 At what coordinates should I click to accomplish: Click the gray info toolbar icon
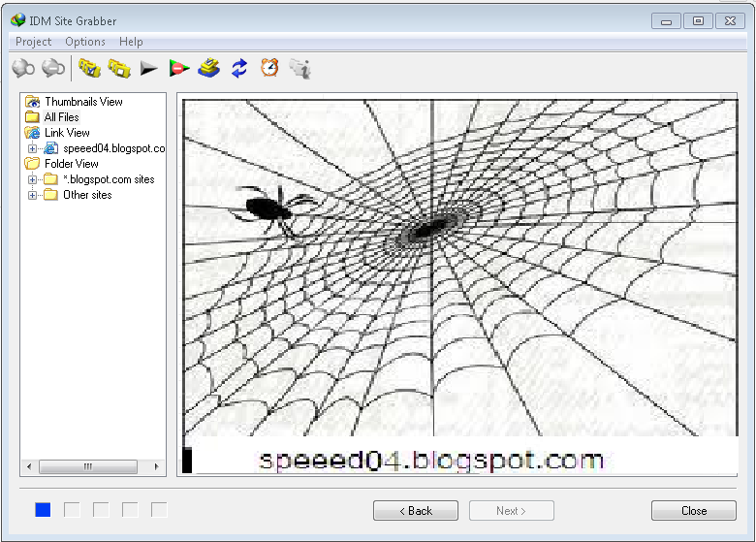coord(299,69)
